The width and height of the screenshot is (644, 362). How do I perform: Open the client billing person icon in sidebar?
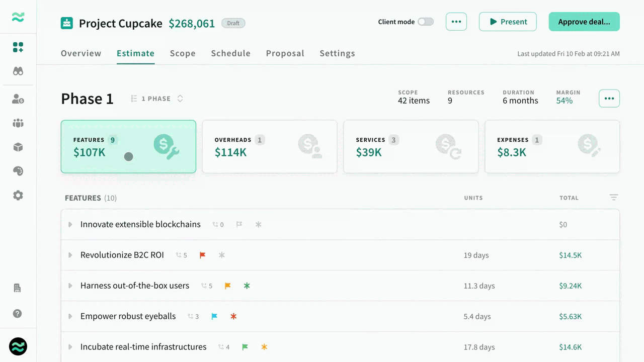18,99
